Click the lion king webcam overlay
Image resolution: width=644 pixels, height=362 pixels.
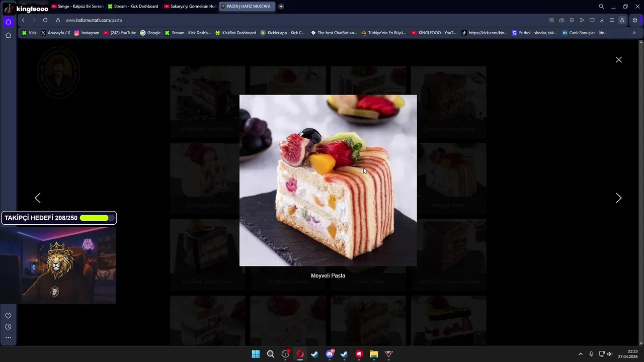coord(58,265)
